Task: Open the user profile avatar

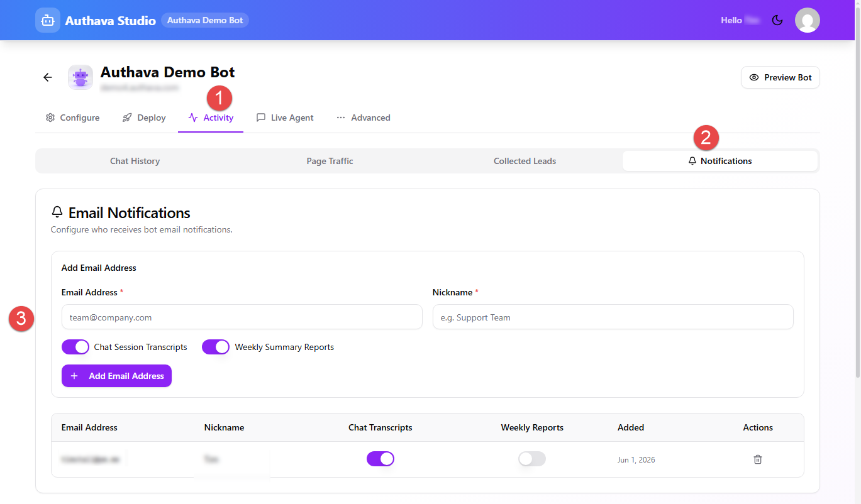Action: tap(808, 20)
